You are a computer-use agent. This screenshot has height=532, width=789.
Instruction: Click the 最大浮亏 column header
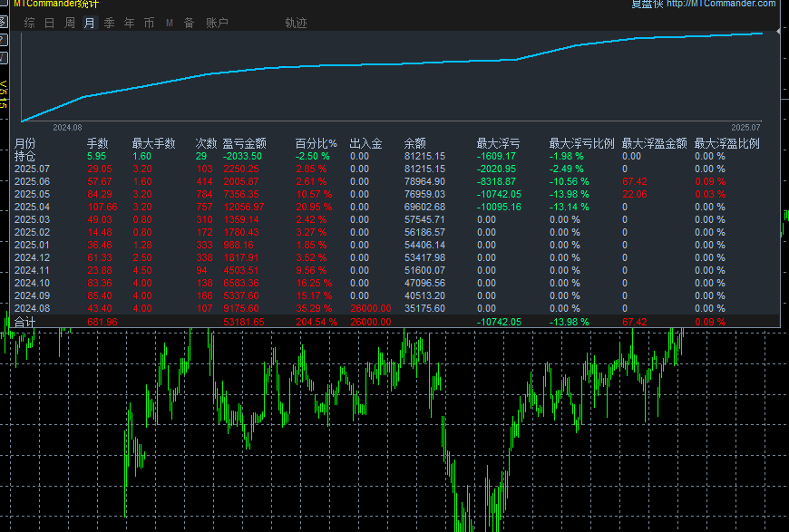point(498,143)
